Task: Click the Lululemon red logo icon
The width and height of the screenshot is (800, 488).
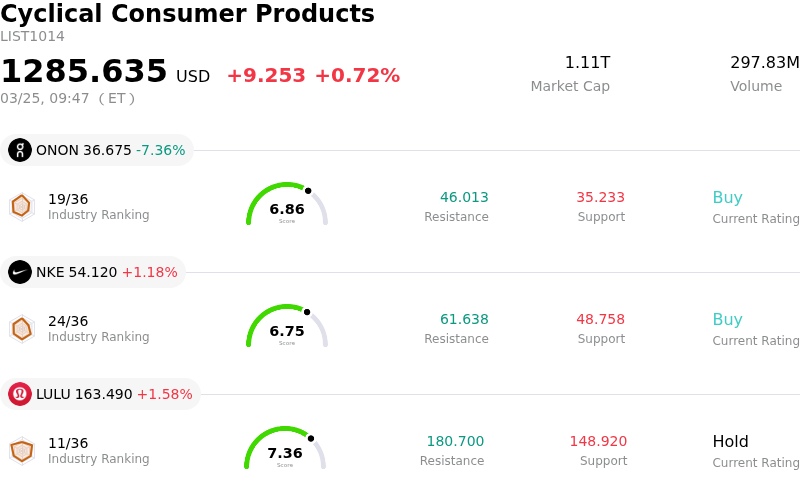Action: coord(20,394)
